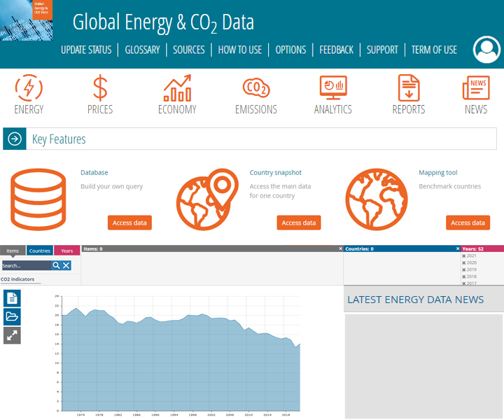Click the expand fullscreen arrows icon
This screenshot has height=420, width=504.
coord(12,335)
